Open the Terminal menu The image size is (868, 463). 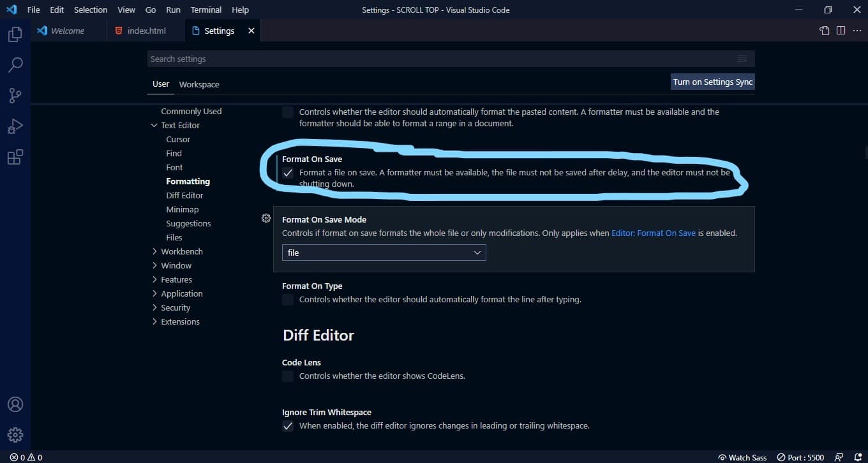coord(206,10)
